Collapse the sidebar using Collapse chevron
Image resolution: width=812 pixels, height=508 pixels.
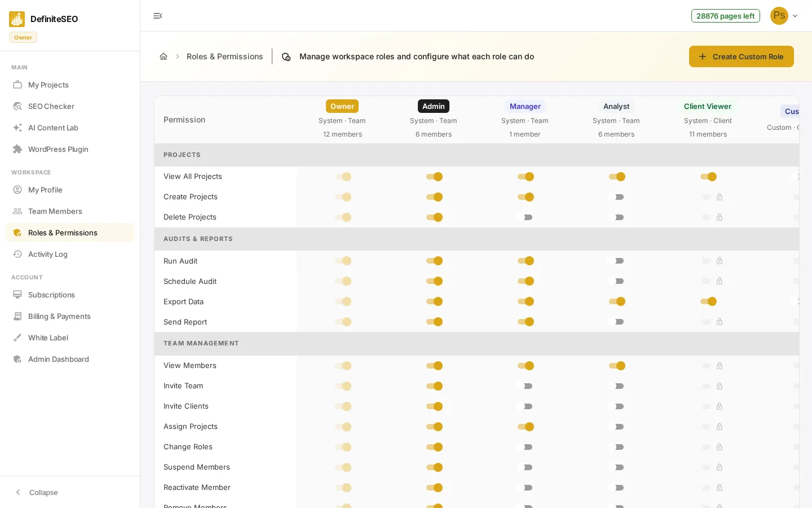point(18,492)
